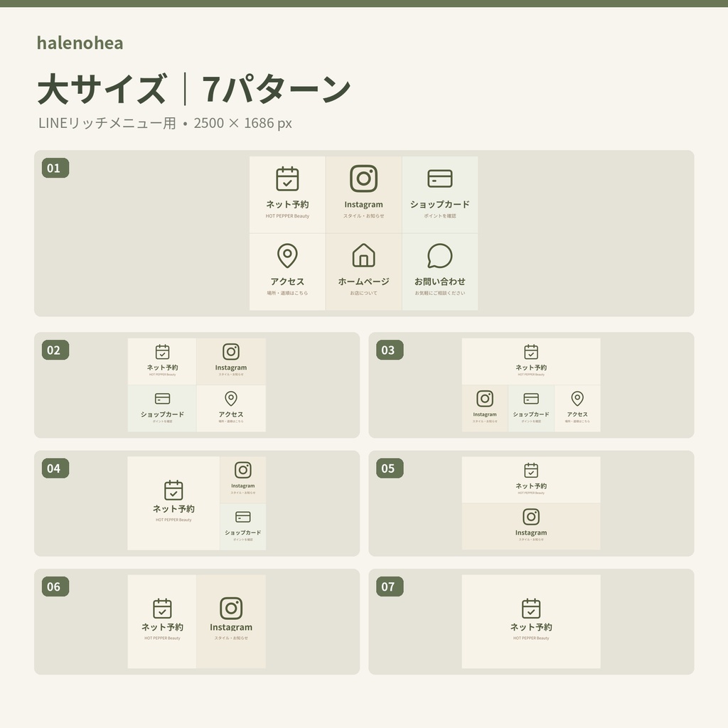Click HOT PEPPER Beauty text in pattern 01
Viewport: 728px width, 728px height.
287,216
